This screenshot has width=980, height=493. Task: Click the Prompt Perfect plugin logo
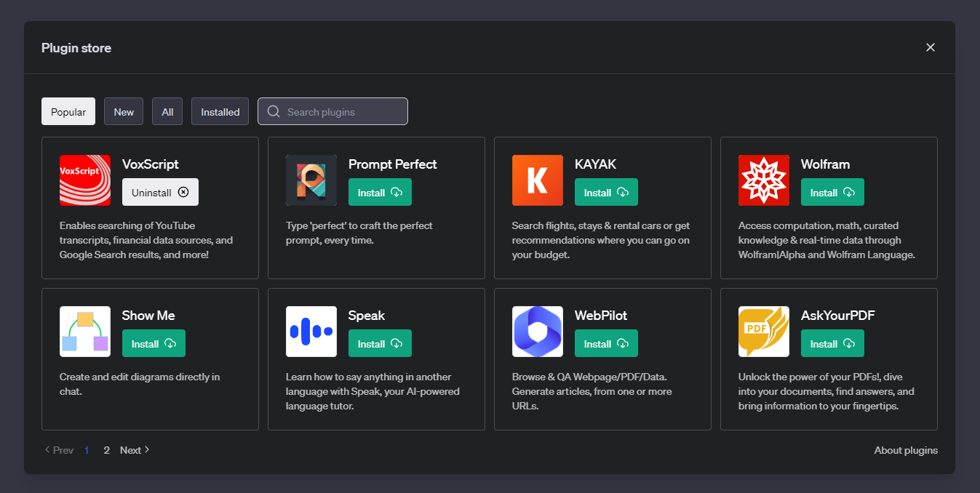point(311,180)
